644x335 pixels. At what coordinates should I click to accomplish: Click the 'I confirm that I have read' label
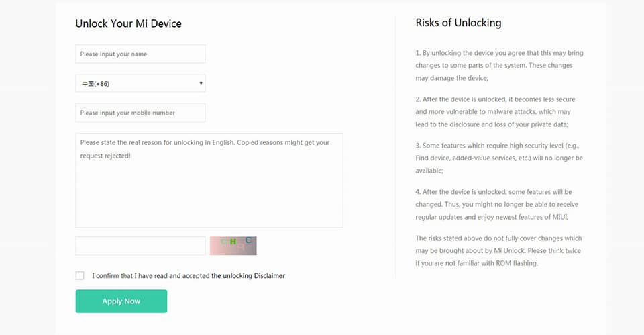pos(151,275)
